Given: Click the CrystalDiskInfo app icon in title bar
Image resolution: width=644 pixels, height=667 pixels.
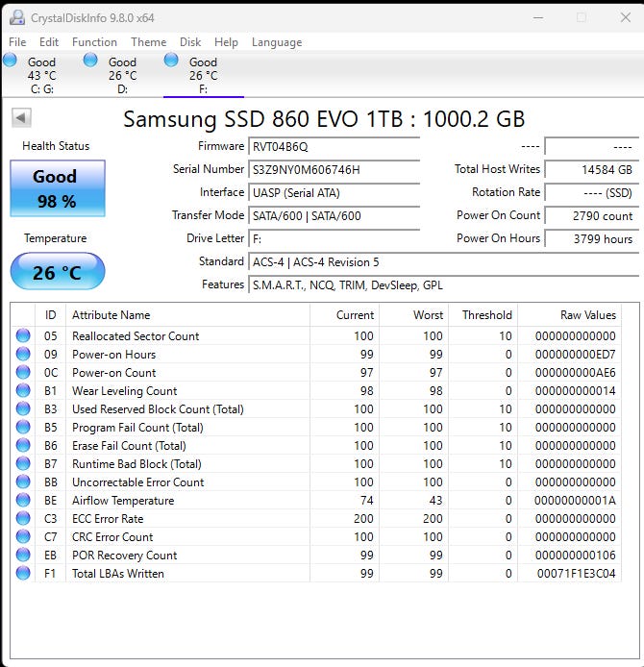Looking at the screenshot, I should point(16,17).
